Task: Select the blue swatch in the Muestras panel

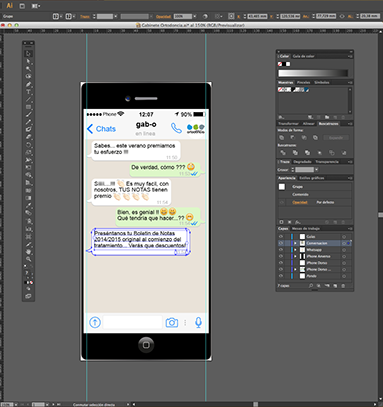Action: (x=306, y=90)
